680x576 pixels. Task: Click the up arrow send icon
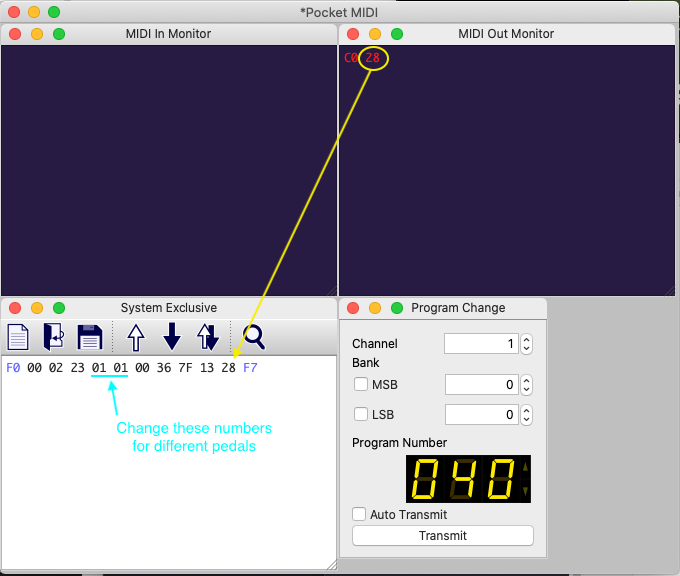pyautogui.click(x=136, y=337)
